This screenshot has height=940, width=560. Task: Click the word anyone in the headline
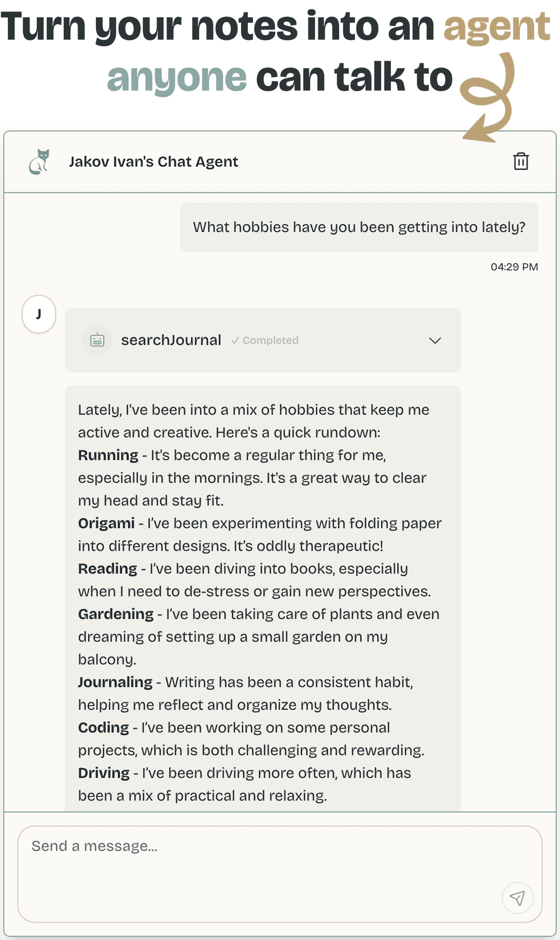(x=177, y=78)
